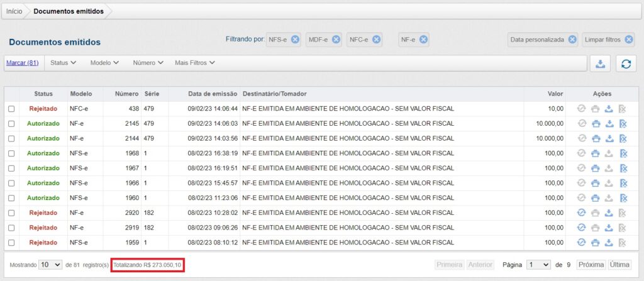Click the download icon in the filter toolbar

coord(600,63)
